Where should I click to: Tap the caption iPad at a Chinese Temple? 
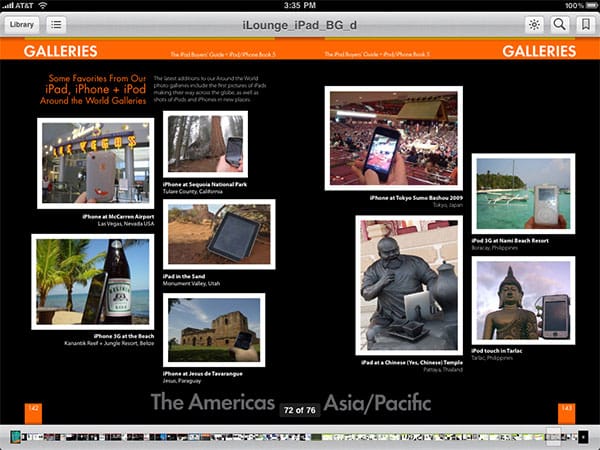tap(412, 362)
